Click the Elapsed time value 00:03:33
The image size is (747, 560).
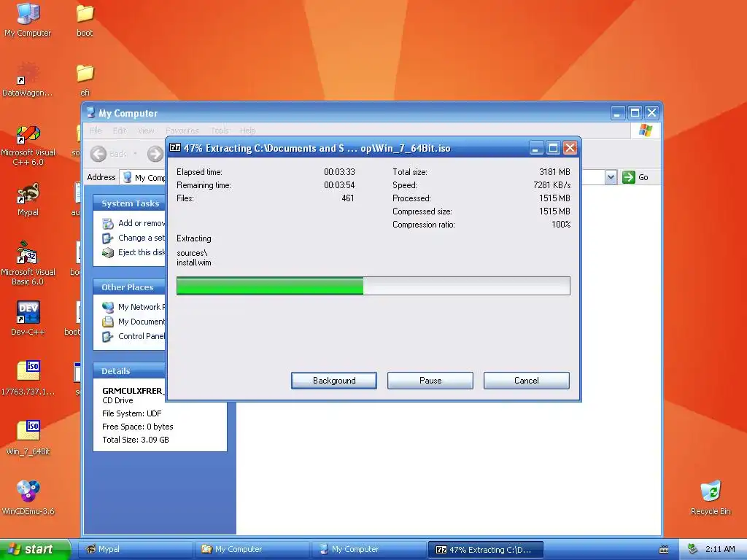tap(339, 172)
